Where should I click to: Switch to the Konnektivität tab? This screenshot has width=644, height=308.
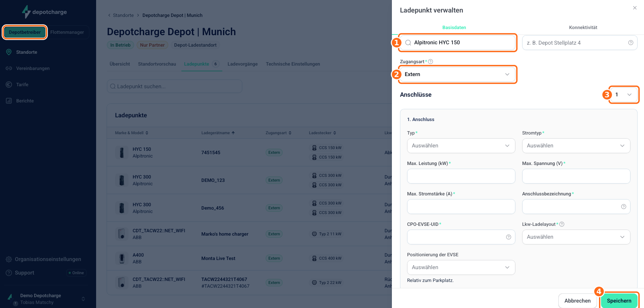click(583, 27)
